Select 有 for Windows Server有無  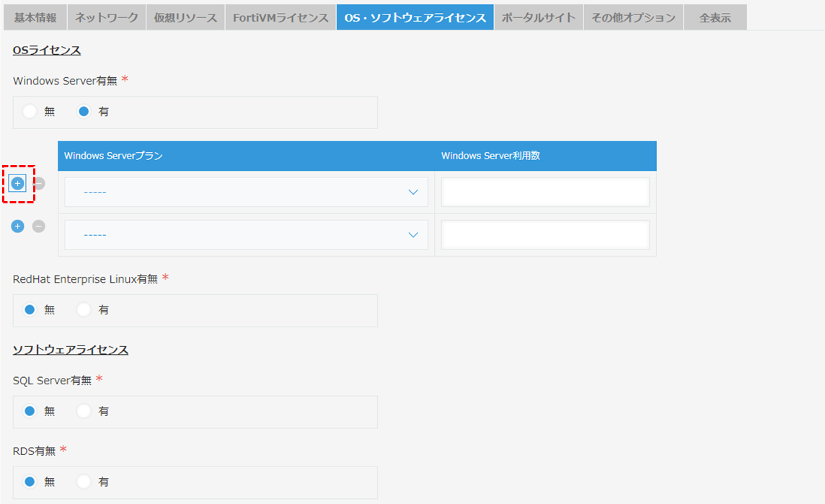(84, 112)
